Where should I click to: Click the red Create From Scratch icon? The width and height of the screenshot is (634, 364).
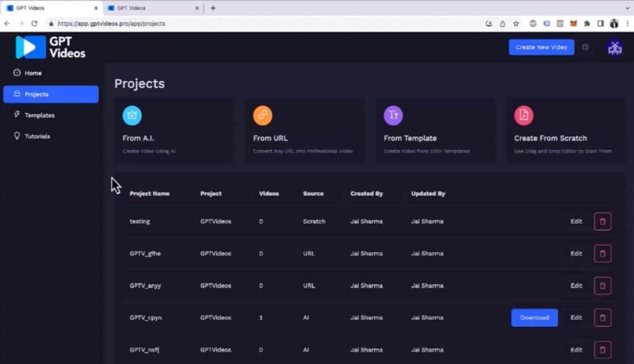click(x=524, y=115)
